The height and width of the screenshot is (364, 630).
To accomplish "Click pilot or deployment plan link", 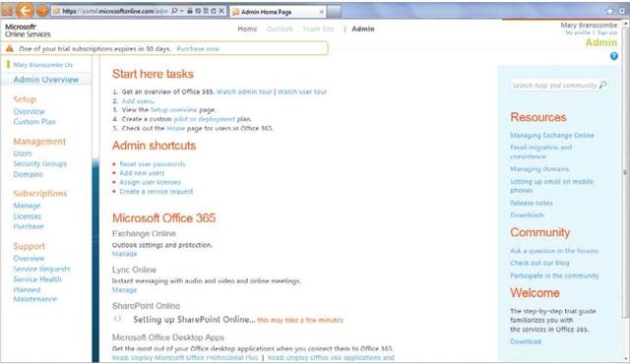I will 204,119.
